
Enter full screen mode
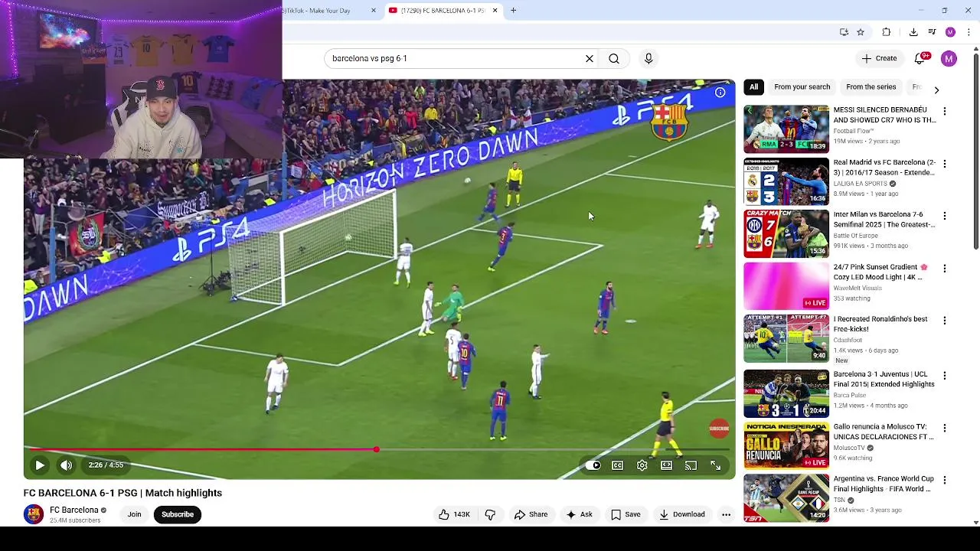[x=716, y=465]
